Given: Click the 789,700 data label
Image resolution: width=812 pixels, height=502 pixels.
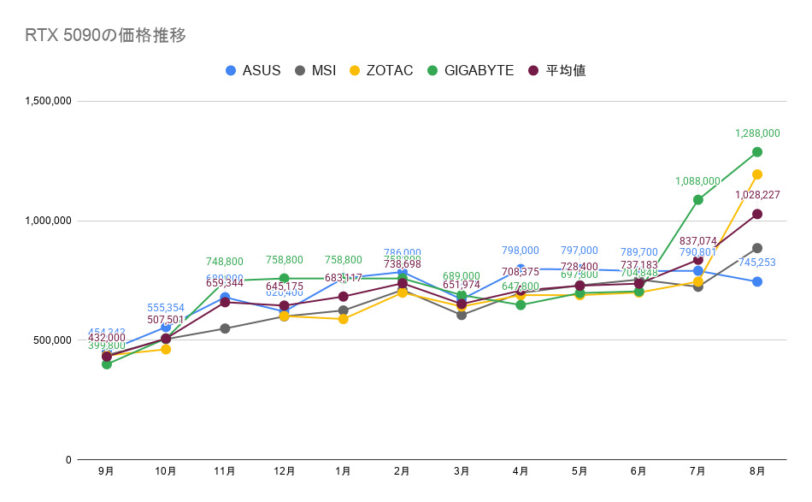Looking at the screenshot, I should coord(639,252).
